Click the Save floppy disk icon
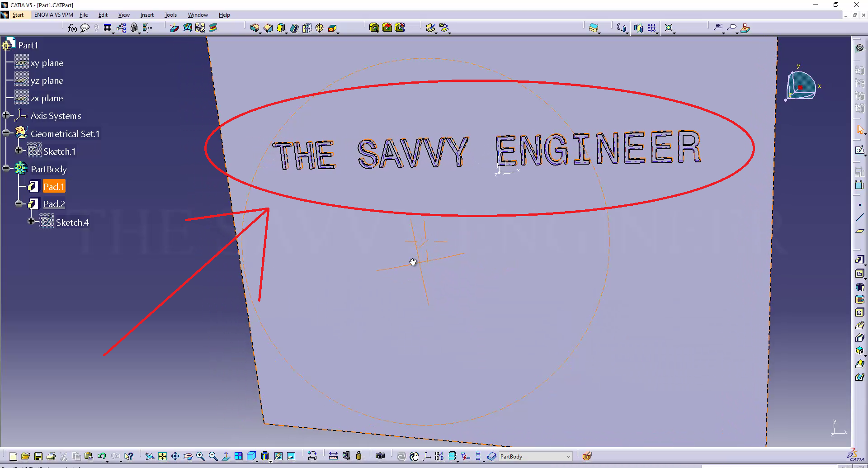The image size is (868, 468). click(x=38, y=456)
